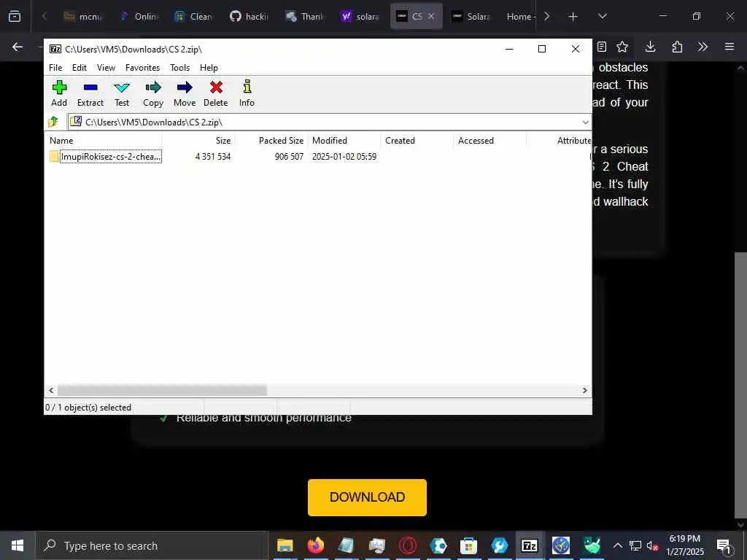
Task: Open the Windows Start menu
Action: click(x=18, y=545)
